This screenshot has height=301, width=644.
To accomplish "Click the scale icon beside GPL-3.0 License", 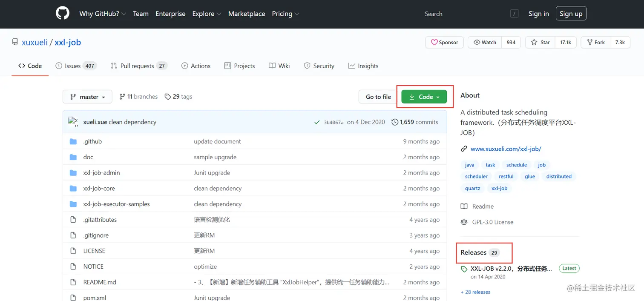I will point(464,222).
